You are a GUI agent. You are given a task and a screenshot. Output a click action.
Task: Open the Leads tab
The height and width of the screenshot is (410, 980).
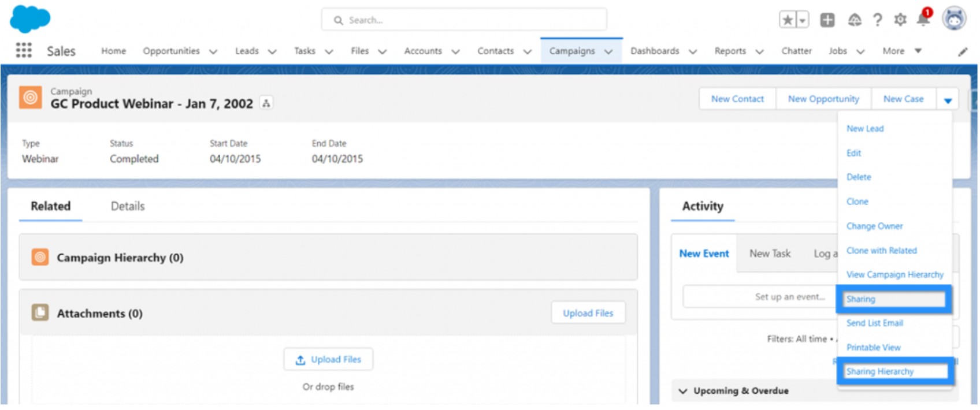tap(247, 51)
